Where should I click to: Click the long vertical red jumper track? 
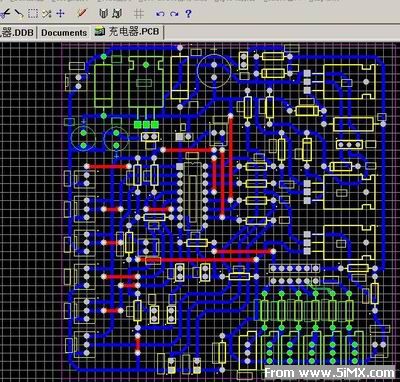pyautogui.click(x=230, y=157)
